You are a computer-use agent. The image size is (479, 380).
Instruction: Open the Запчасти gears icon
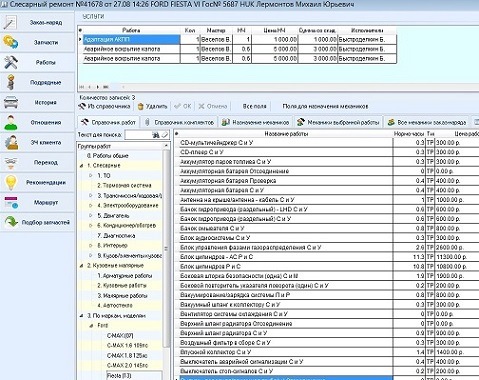pos(11,42)
